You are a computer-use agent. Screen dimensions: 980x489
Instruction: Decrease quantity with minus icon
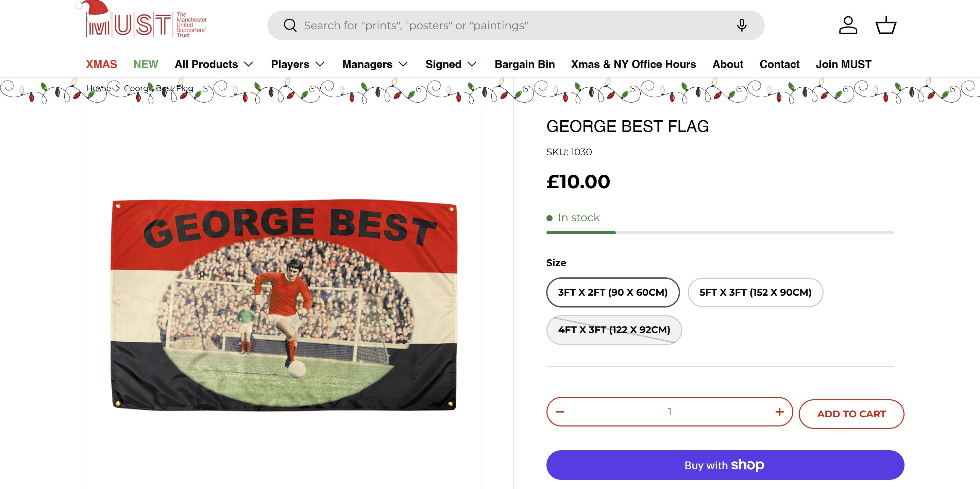560,412
